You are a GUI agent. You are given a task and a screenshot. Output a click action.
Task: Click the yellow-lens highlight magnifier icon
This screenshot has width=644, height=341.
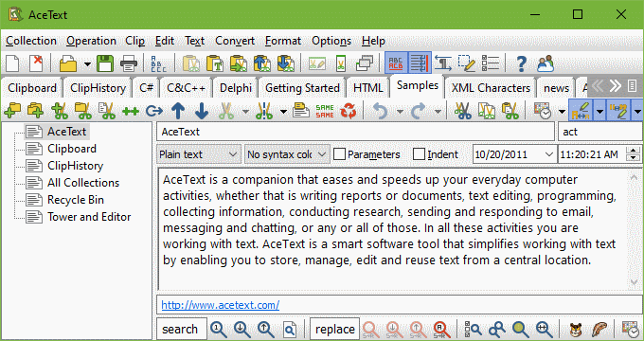pos(520,329)
